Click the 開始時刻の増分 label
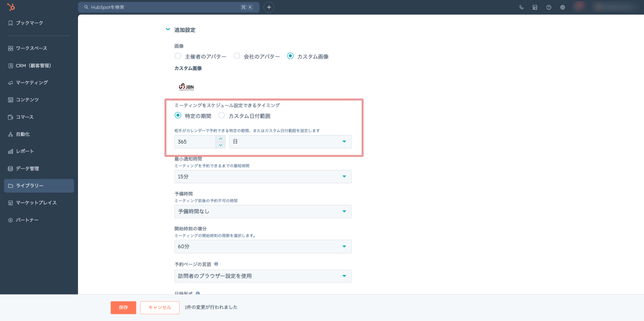644x321 pixels. (190, 229)
